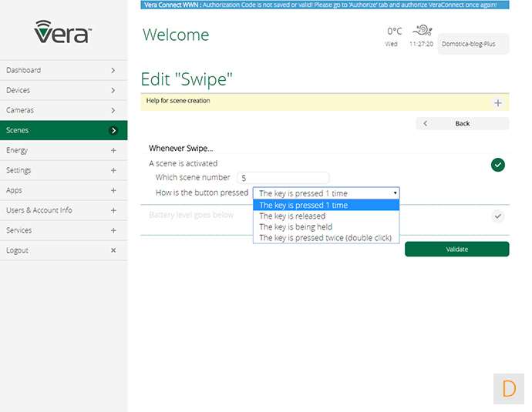Toggle the green 'A scene is activated' checkmark
Screen dimensions: 532x412
498,164
